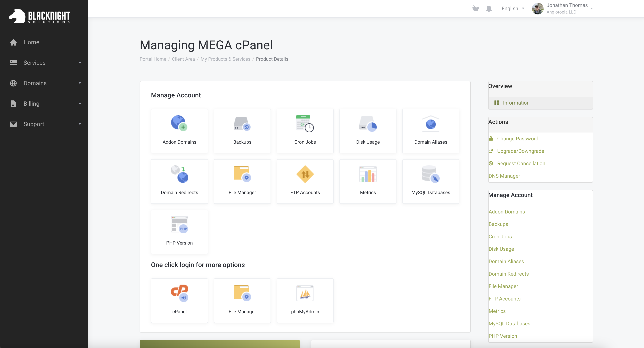Open the FTP Accounts arrows icon
The image size is (644, 348).
pos(305,174)
